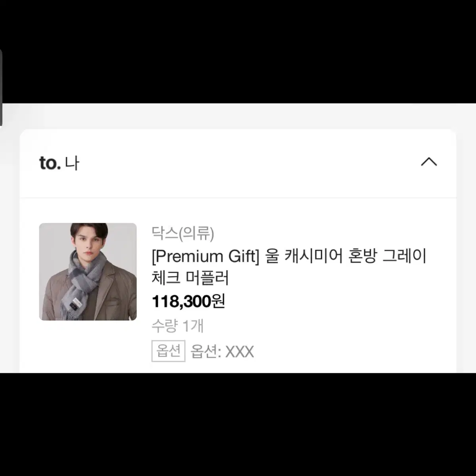Click empty header space between 나 and chevron
This screenshot has width=476, height=476.
click(x=250, y=163)
